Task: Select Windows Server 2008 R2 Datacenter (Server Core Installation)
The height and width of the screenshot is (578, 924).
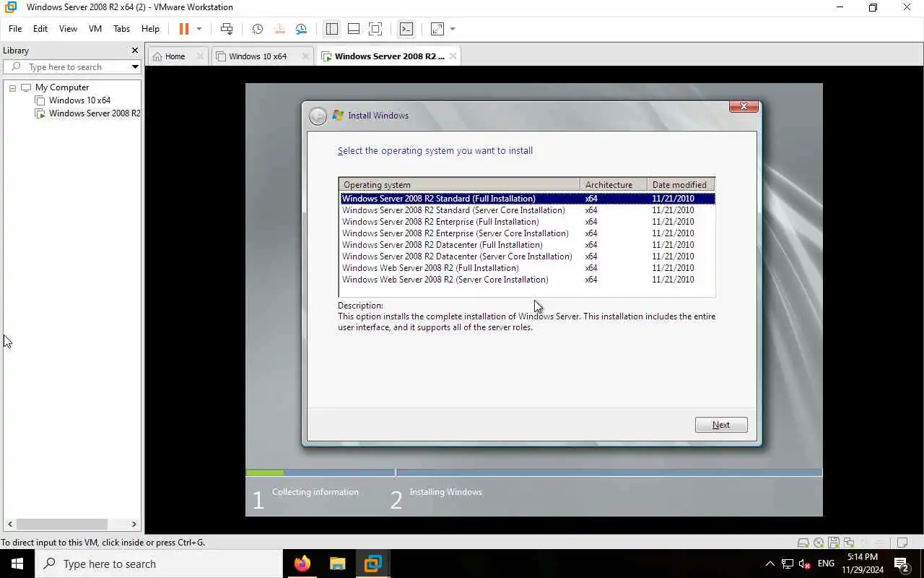Action: click(x=527, y=256)
